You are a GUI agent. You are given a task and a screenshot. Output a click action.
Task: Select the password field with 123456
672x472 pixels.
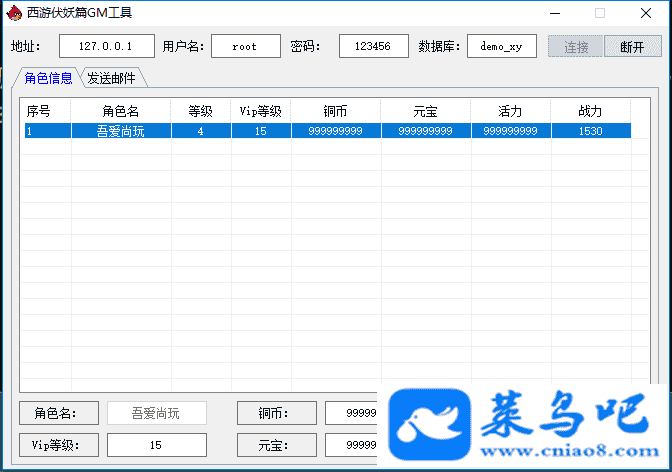pyautogui.click(x=373, y=46)
